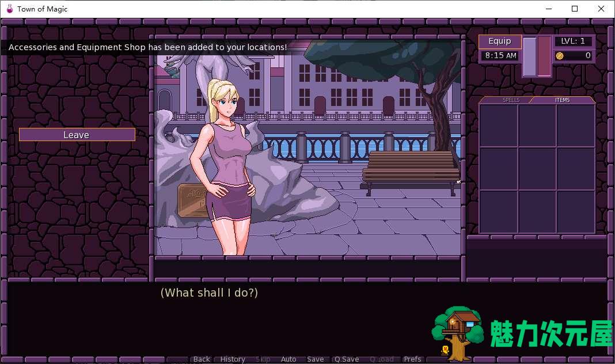This screenshot has height=364, width=615.
Task: Open Prefs settings
Action: click(x=412, y=359)
